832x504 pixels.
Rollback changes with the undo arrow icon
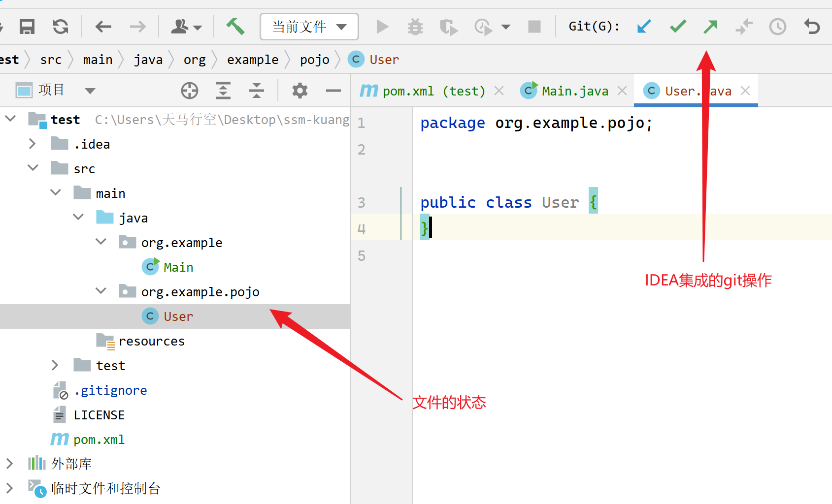(x=812, y=27)
